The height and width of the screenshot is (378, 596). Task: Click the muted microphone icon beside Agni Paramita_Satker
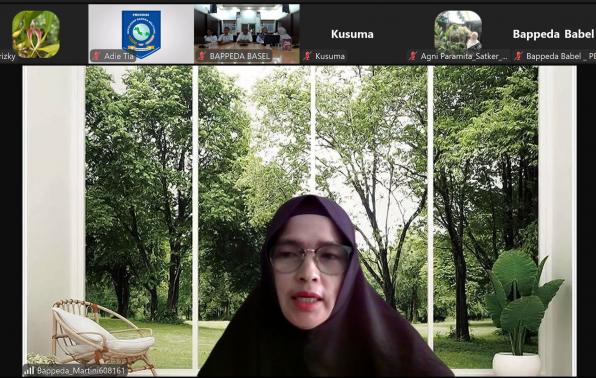click(413, 56)
